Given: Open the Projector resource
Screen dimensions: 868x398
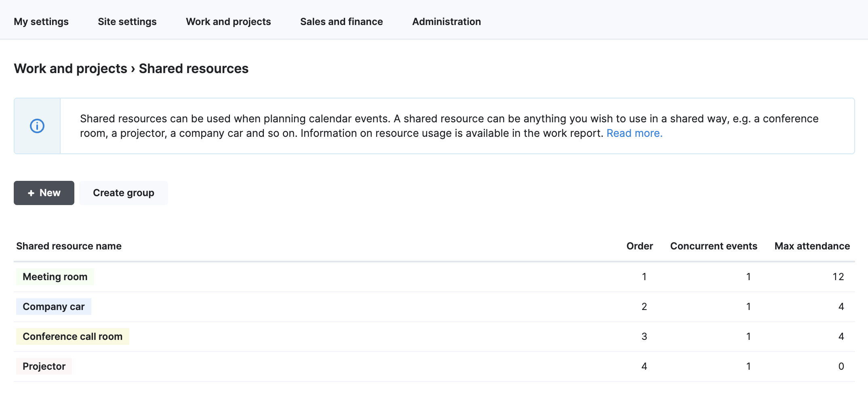Looking at the screenshot, I should coord(44,367).
